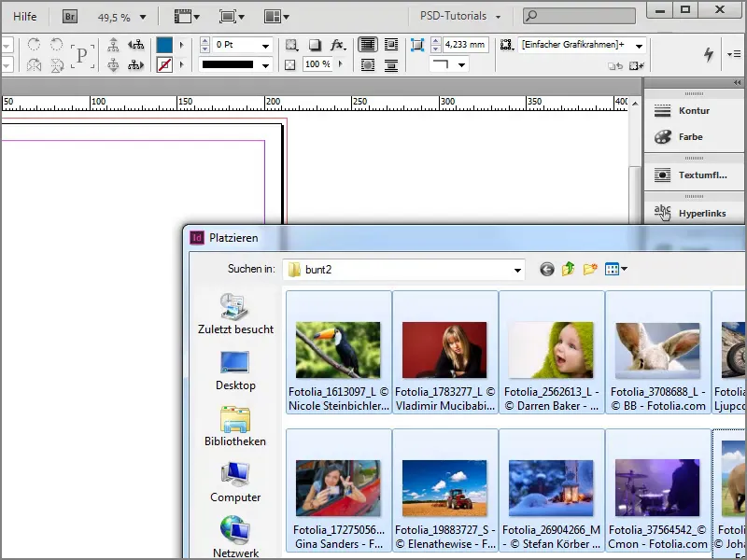The image size is (747, 560).
Task: Click the object style icon
Action: coord(506,45)
